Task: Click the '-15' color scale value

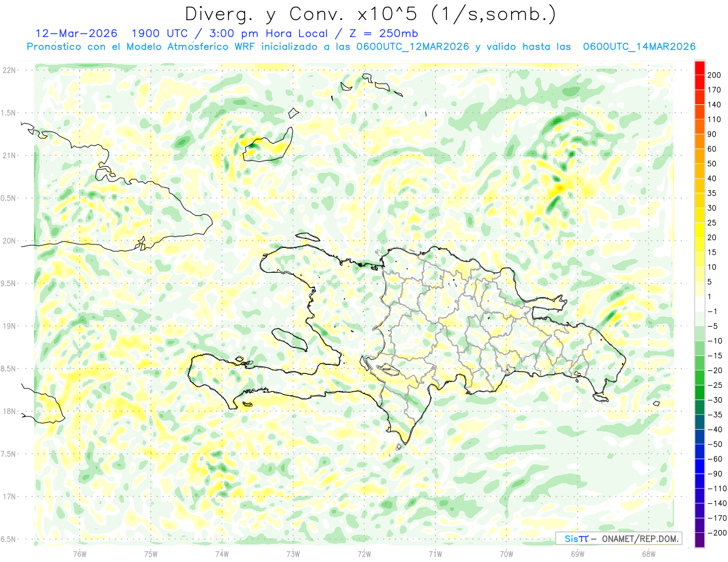Action: coord(715,355)
